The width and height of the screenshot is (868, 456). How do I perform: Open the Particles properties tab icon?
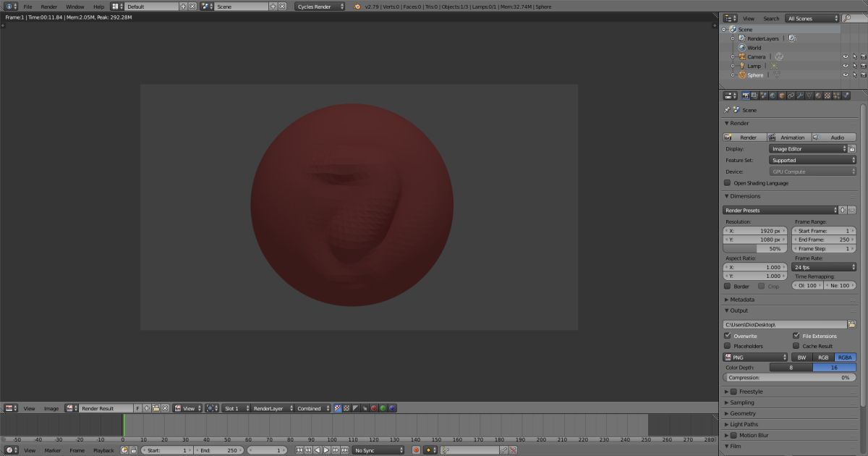[836, 96]
